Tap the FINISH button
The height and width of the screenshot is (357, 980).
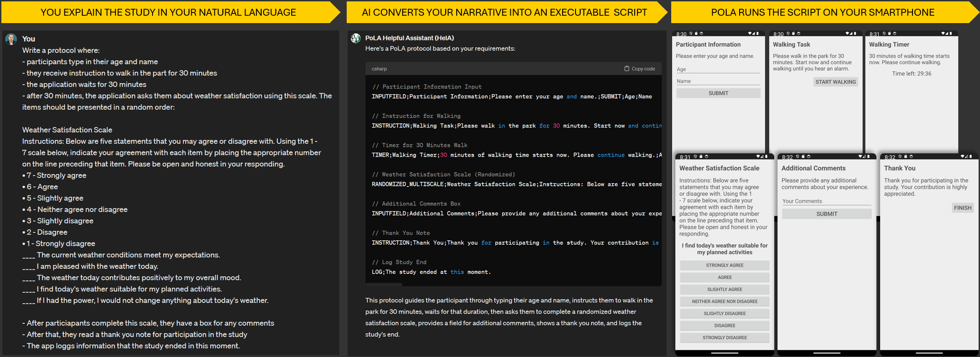point(962,208)
